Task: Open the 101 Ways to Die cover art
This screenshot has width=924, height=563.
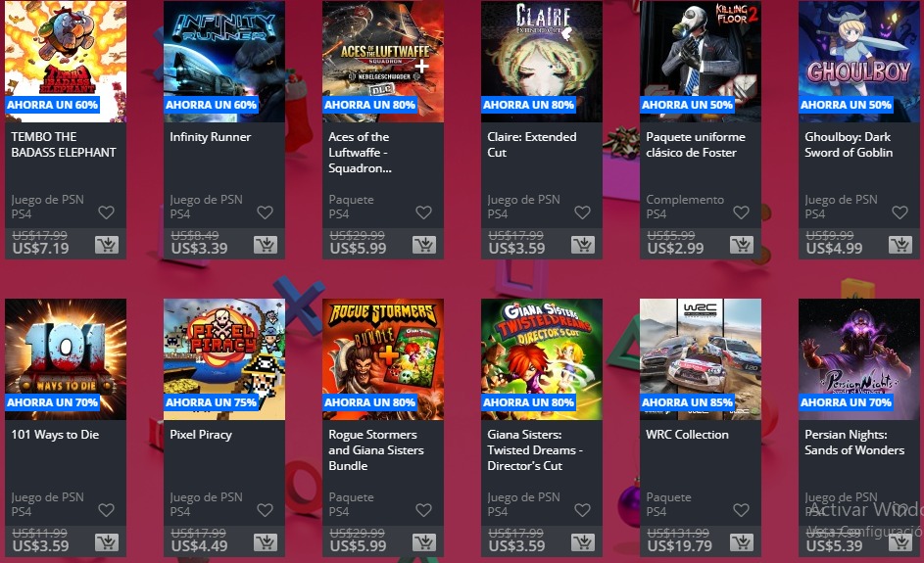Action: [66, 359]
